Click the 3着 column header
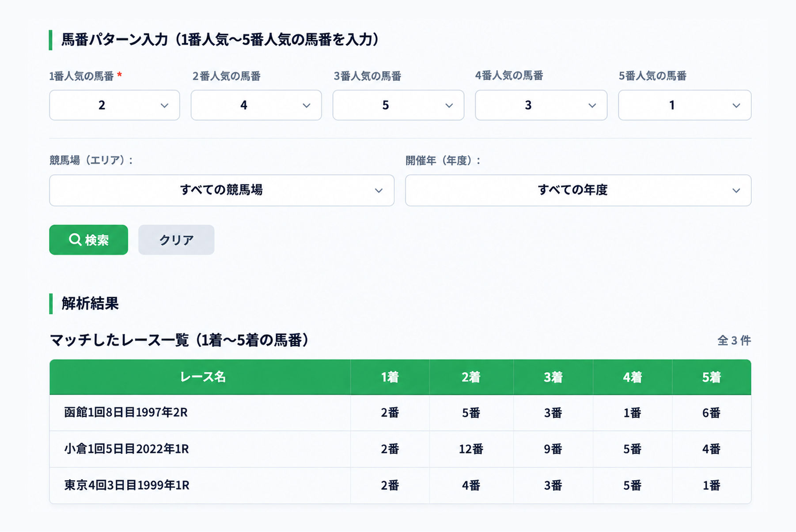The height and width of the screenshot is (532, 796). 553,377
